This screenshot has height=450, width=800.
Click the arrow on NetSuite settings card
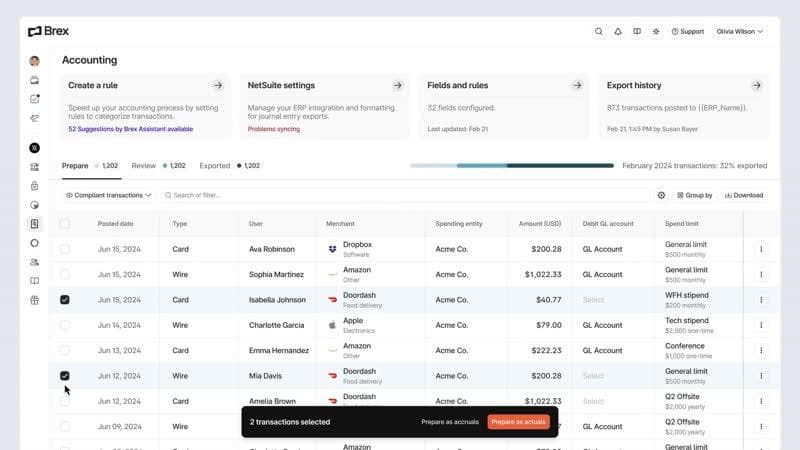(397, 86)
